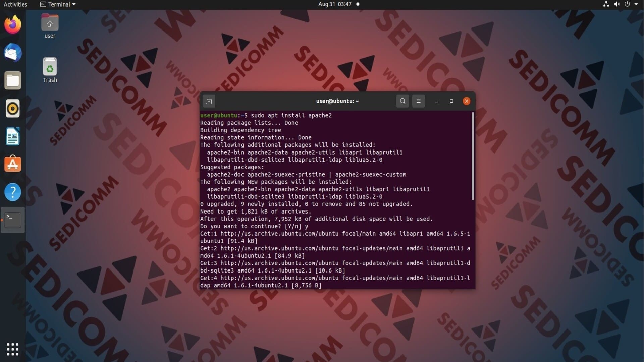
Task: Click the 'apache2-doc apache2-suexec-pristine' line
Action: pos(306,175)
